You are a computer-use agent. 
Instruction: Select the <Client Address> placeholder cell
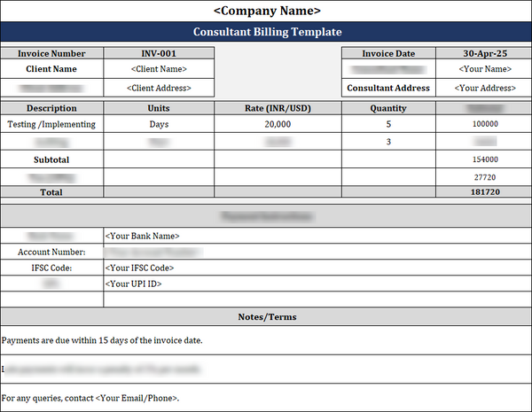pos(159,89)
